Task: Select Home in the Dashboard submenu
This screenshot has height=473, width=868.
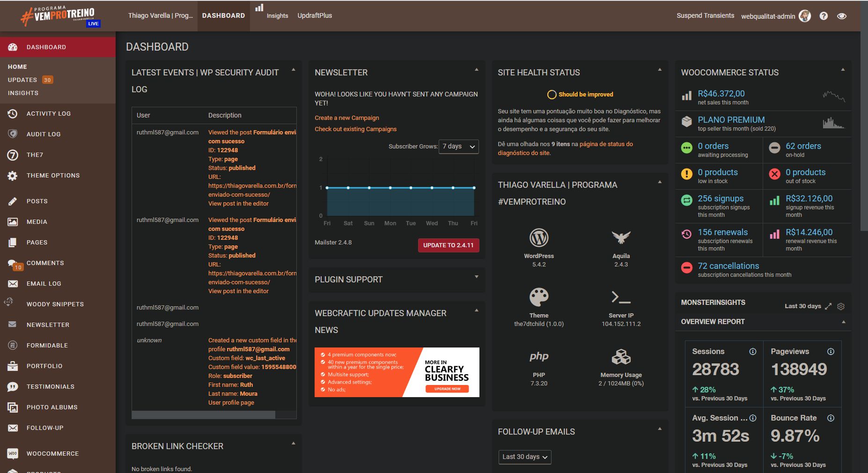Action: [x=17, y=67]
